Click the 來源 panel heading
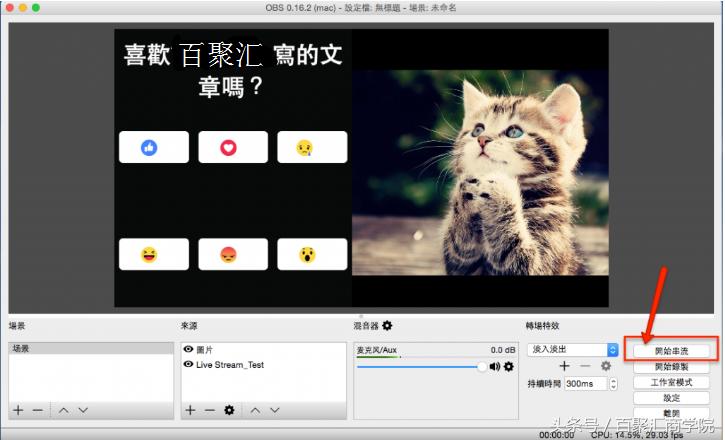Screen dimensions: 725x440 point(189,325)
